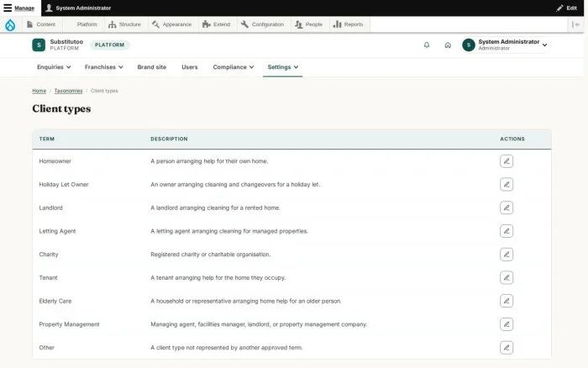588x368 pixels.
Task: Select the Letting Agent term name
Action: (x=57, y=231)
